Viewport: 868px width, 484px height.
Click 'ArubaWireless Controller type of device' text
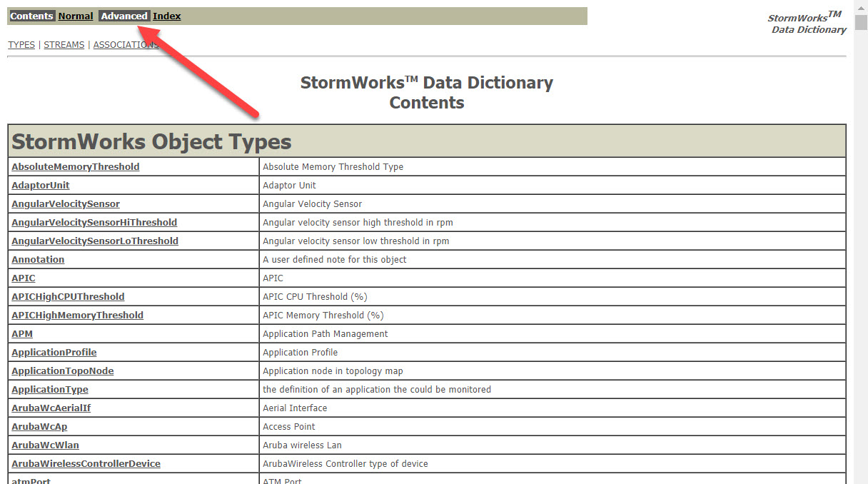tap(345, 463)
